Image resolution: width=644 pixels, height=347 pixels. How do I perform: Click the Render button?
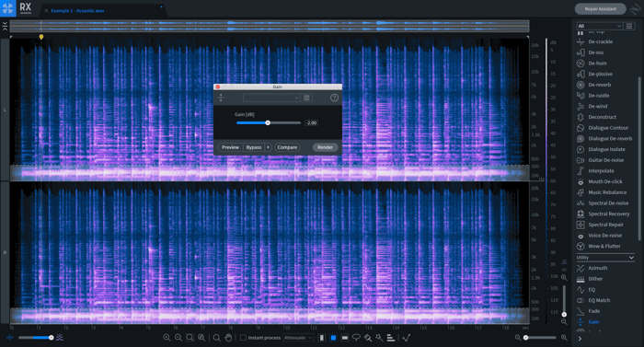(x=325, y=147)
